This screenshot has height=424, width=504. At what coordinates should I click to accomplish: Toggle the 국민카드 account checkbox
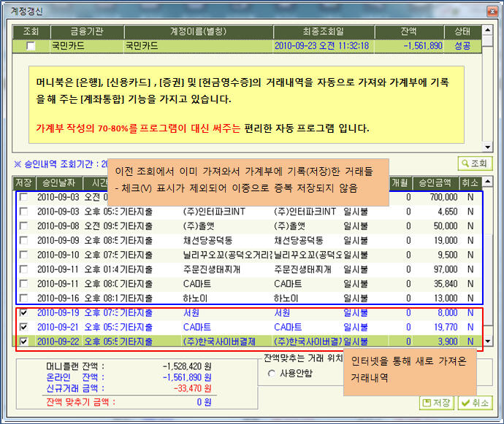31,46
